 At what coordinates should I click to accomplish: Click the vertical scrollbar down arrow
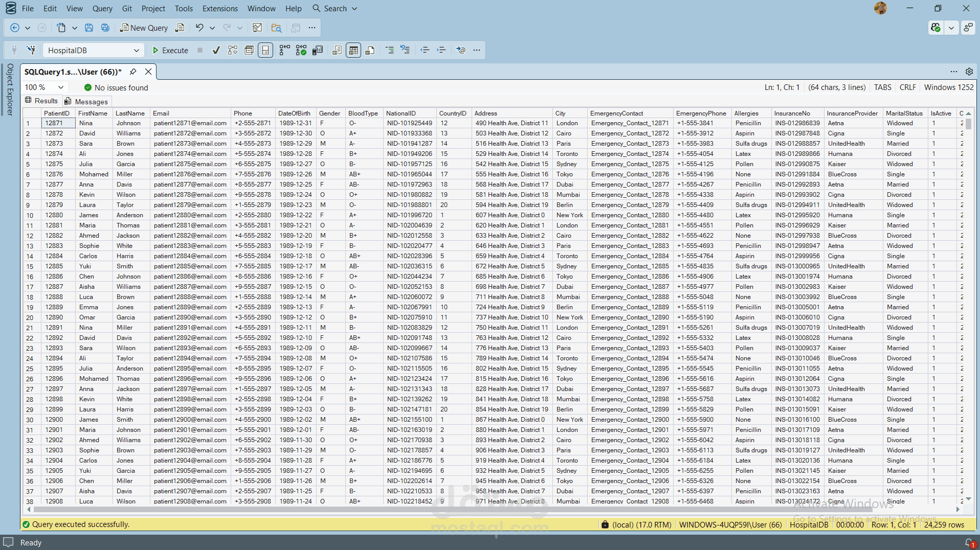(x=968, y=499)
